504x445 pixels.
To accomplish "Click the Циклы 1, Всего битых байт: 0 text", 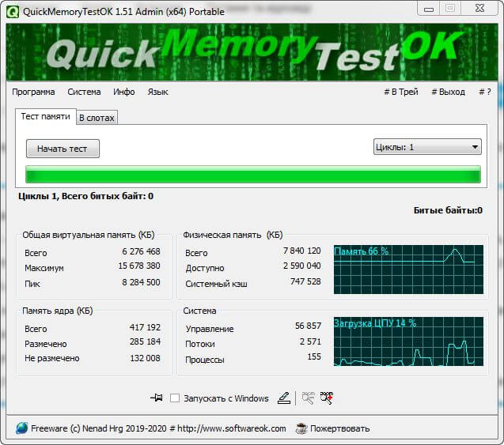I will 85,196.
